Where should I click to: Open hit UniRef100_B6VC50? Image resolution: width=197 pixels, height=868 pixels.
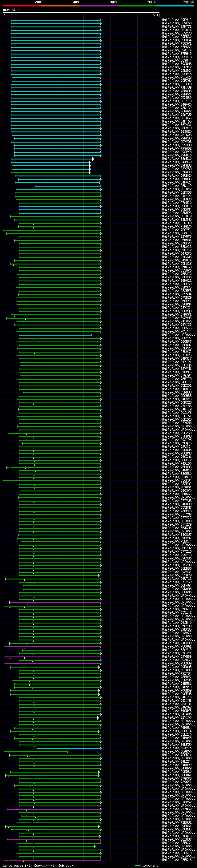tap(177, 23)
